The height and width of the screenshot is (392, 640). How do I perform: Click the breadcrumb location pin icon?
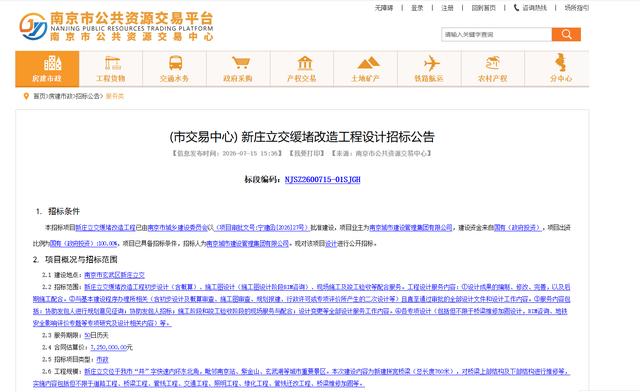point(26,96)
